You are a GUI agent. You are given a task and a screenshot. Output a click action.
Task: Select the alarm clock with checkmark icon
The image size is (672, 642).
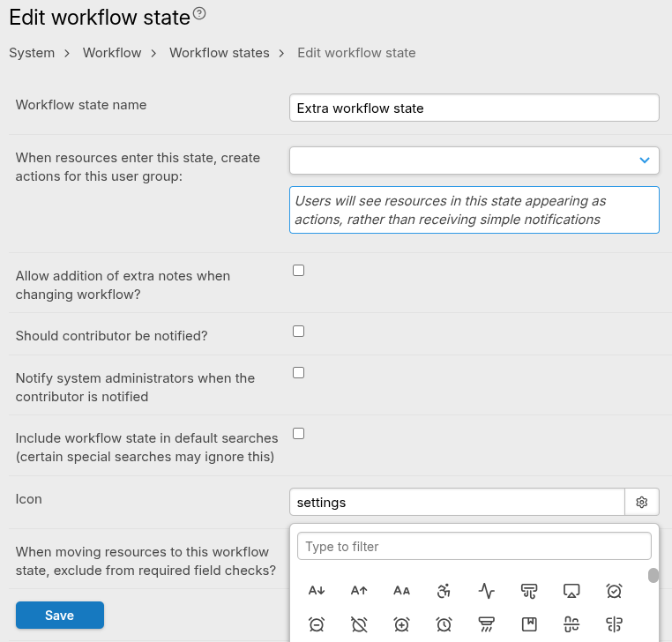point(614,591)
